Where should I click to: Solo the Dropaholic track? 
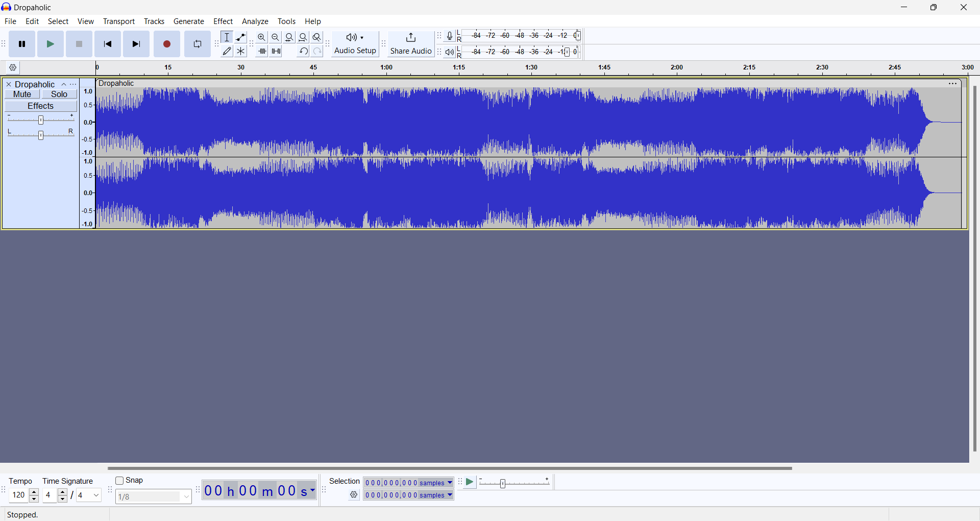(x=60, y=94)
